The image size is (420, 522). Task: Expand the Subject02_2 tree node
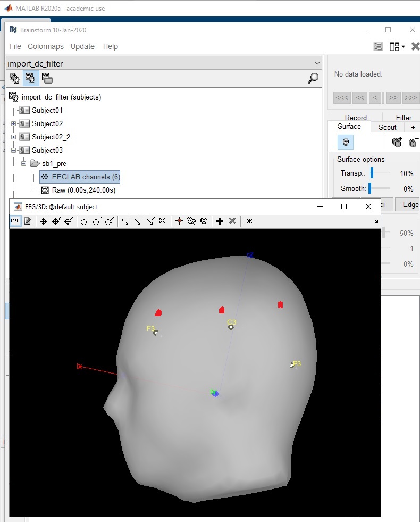pyautogui.click(x=14, y=137)
